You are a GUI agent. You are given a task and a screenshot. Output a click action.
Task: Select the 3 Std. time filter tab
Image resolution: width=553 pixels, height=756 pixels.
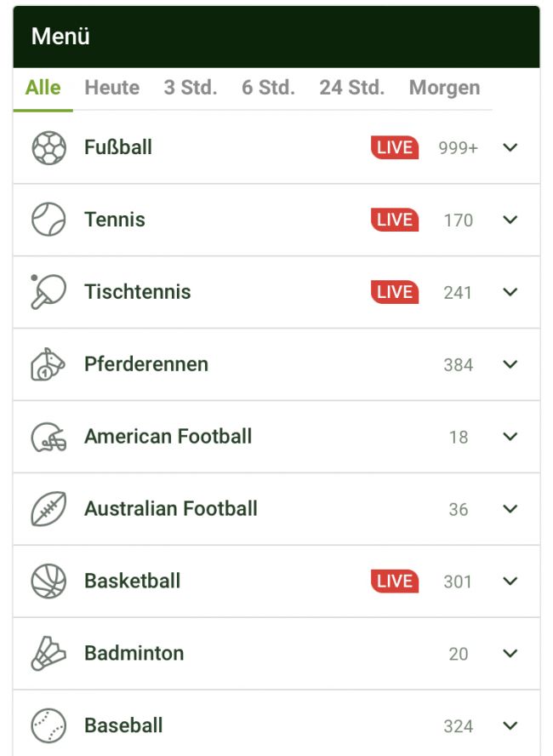tap(191, 88)
